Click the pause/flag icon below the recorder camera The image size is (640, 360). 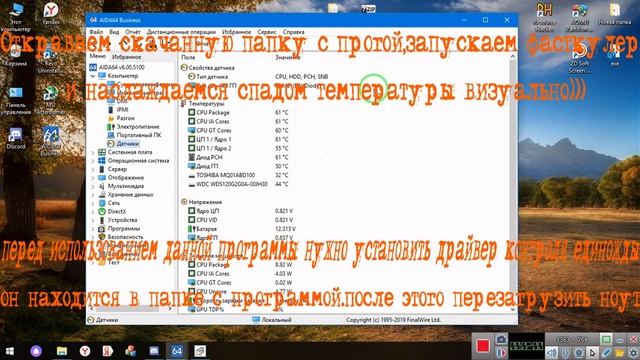(x=501, y=352)
